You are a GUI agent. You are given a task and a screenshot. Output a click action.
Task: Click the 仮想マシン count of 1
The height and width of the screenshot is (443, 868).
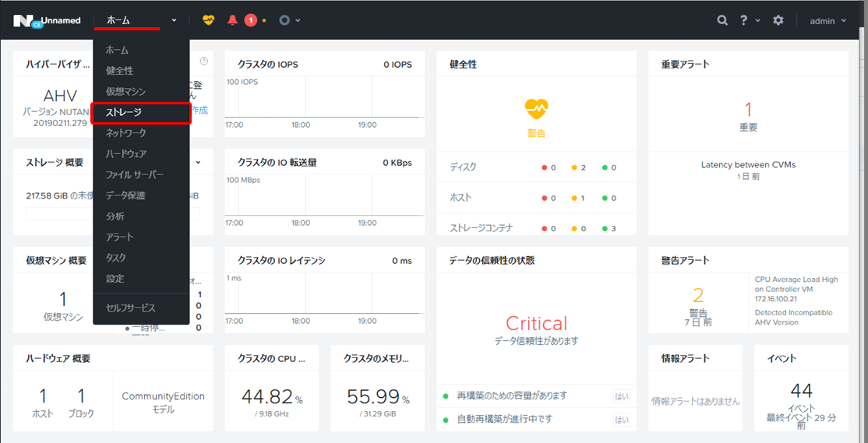pos(62,299)
